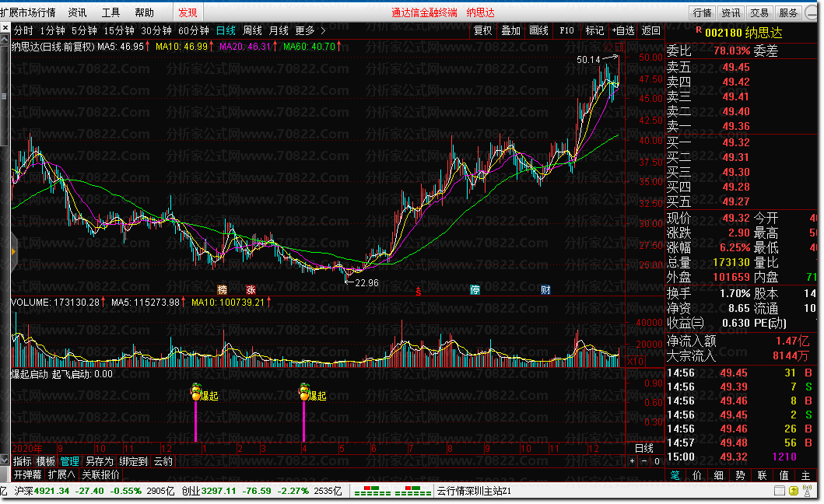The image size is (824, 504).
Task: Click the 榜 marker icon on chart
Action: pyautogui.click(x=223, y=289)
